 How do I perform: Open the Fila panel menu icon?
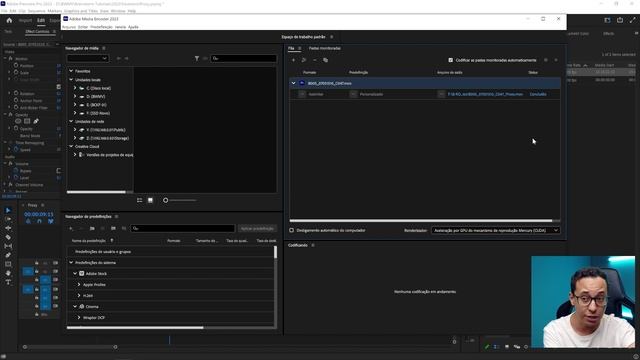[x=300, y=48]
